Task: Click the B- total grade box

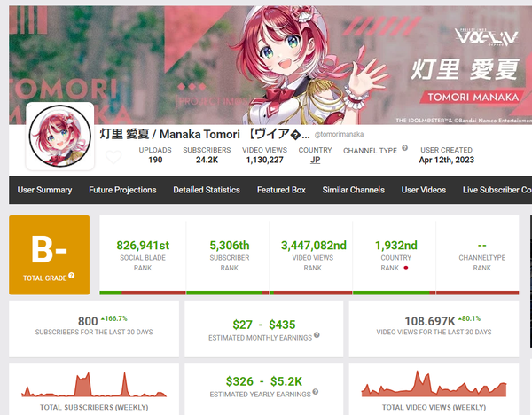Action: [x=49, y=254]
